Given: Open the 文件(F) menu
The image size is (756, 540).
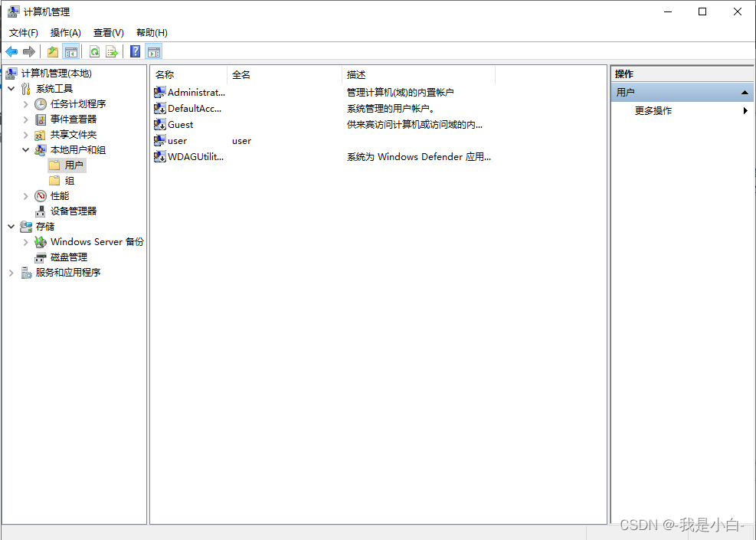Looking at the screenshot, I should point(24,32).
